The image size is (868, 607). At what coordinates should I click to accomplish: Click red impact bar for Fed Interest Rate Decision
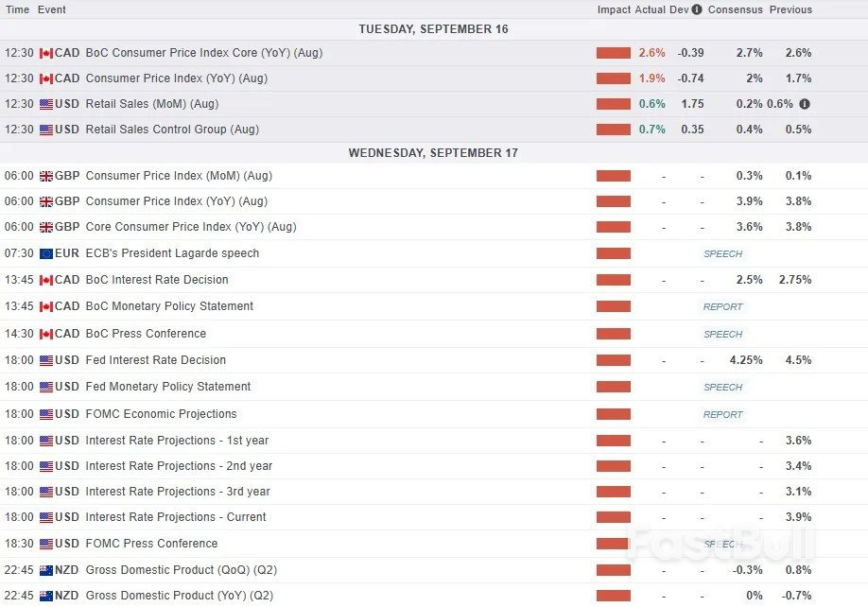click(613, 360)
